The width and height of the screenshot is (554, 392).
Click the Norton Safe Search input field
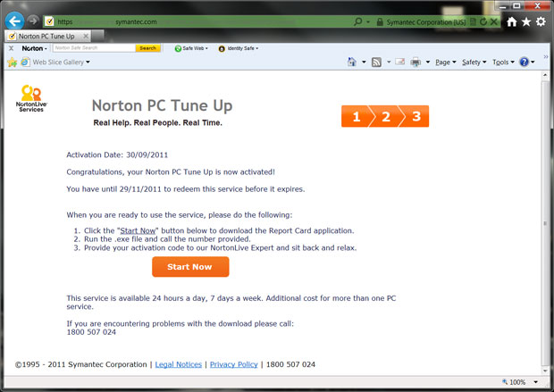94,48
